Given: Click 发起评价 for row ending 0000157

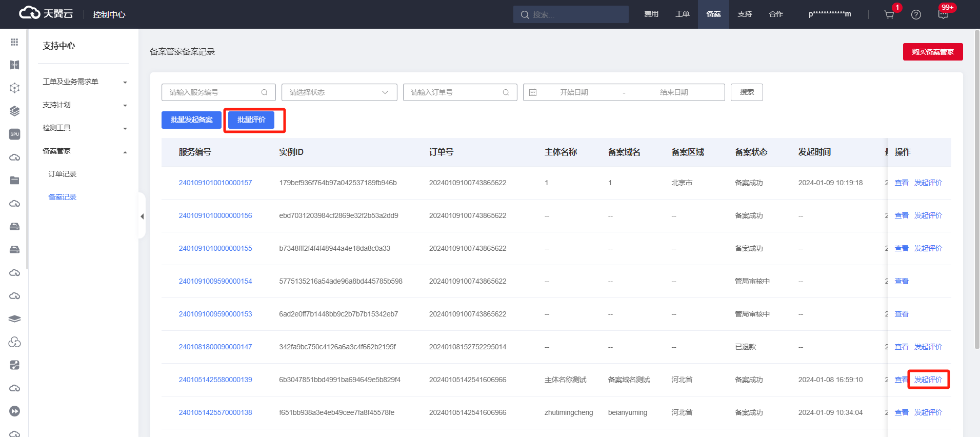Looking at the screenshot, I should pos(928,183).
